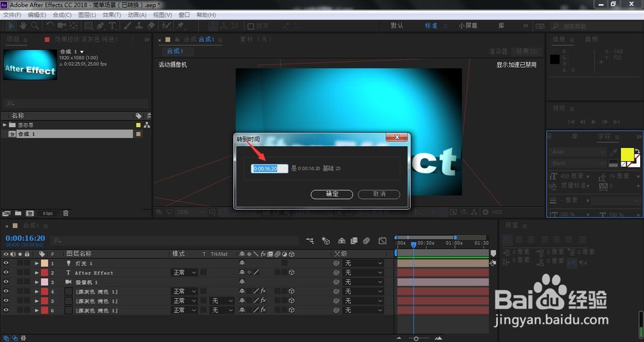The height and width of the screenshot is (342, 644).
Task: Hide the 摄像机 1 layer
Action: click(6, 282)
